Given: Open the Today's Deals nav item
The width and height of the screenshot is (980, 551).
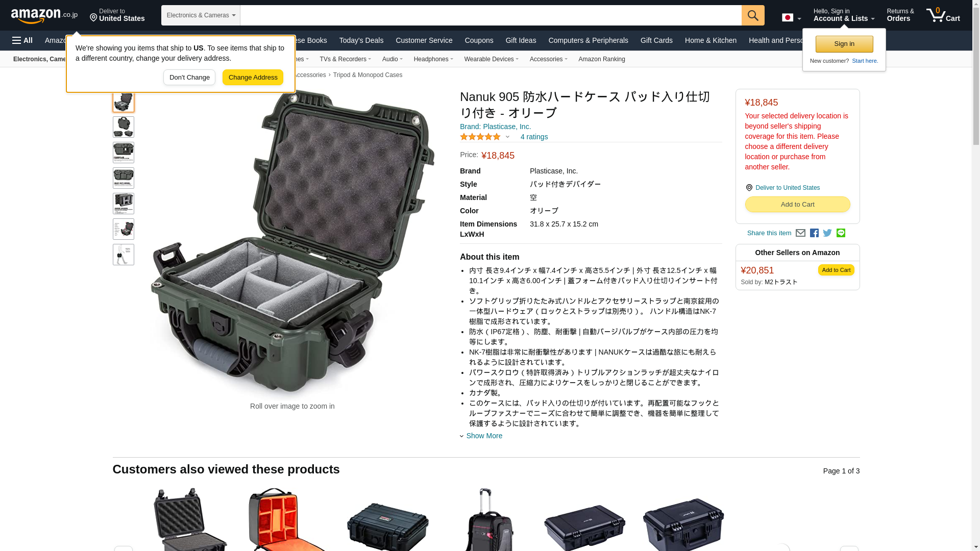Looking at the screenshot, I should tap(361, 40).
